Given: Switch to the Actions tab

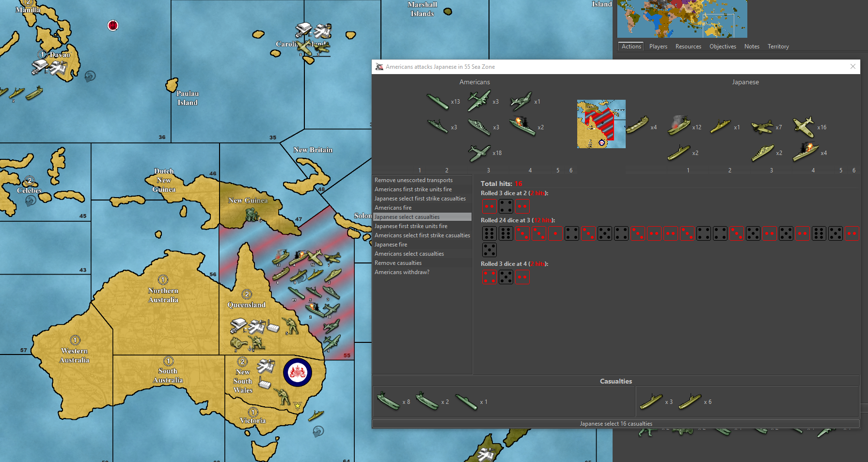Looking at the screenshot, I should click(x=631, y=46).
